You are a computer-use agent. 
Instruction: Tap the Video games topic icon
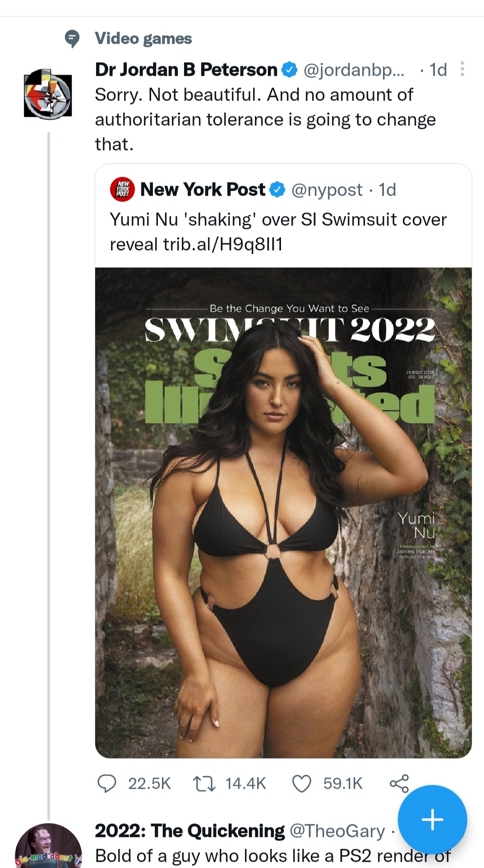click(x=72, y=39)
